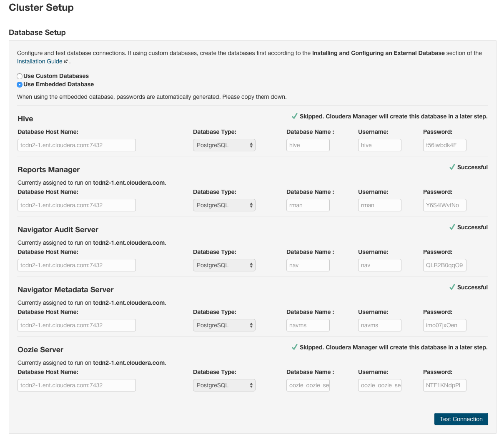Screen dimensions: 504x439
Task: Open the Oozie Server Database Type dropdown
Action: point(224,385)
